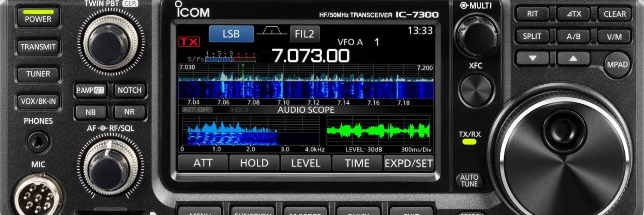Select the ATT softkey

[203, 163]
